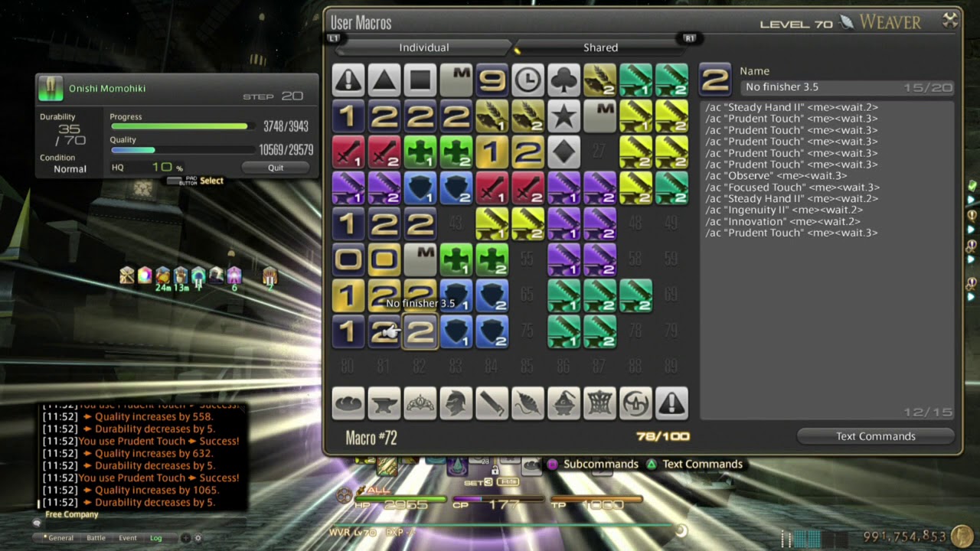The height and width of the screenshot is (551, 980).
Task: Select empty macro slot 85
Action: point(528,367)
